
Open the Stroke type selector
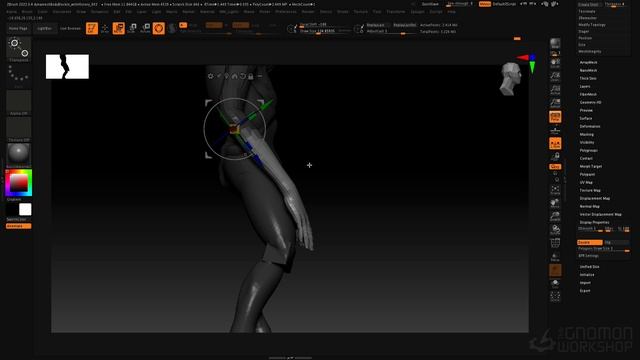19,76
